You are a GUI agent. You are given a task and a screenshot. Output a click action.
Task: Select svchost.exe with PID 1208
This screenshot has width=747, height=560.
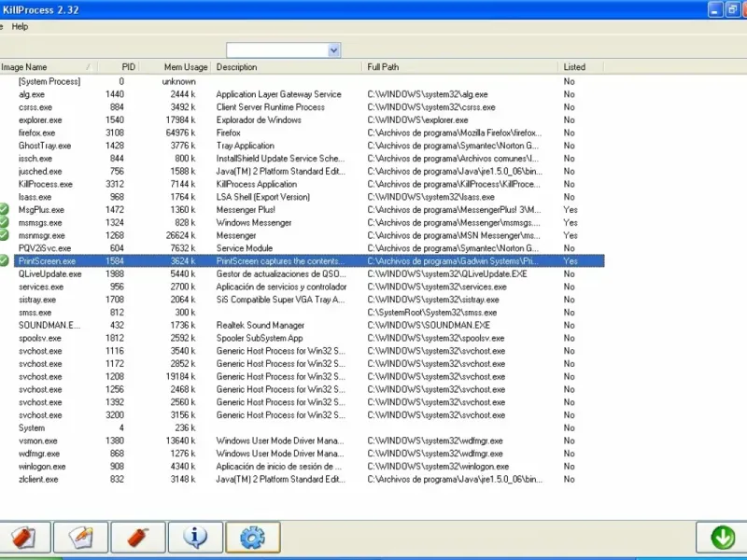point(40,377)
